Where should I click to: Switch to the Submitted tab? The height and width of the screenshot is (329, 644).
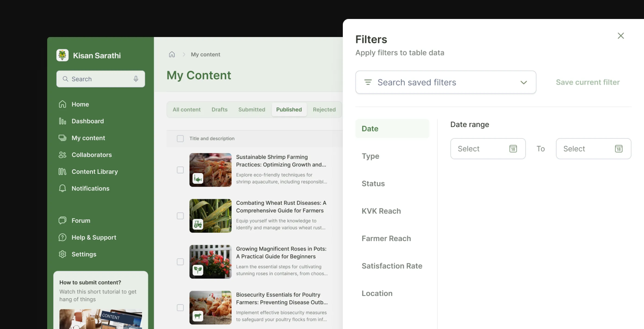pyautogui.click(x=251, y=109)
